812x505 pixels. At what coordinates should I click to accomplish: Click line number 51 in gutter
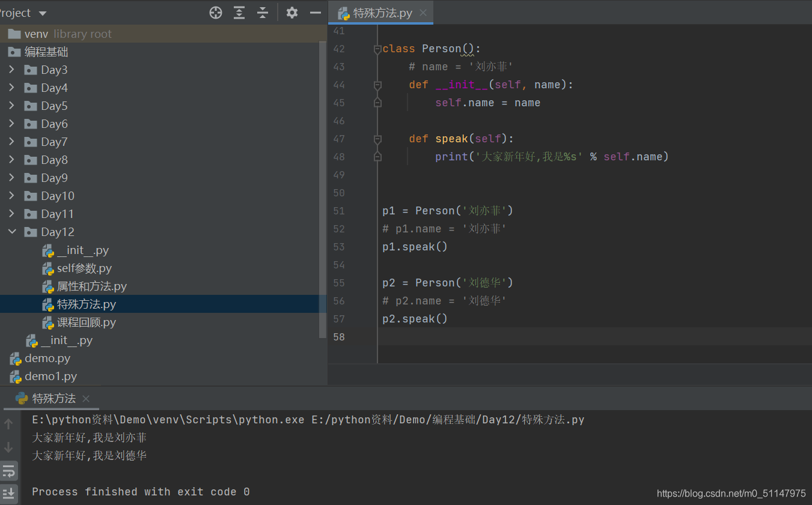click(338, 211)
